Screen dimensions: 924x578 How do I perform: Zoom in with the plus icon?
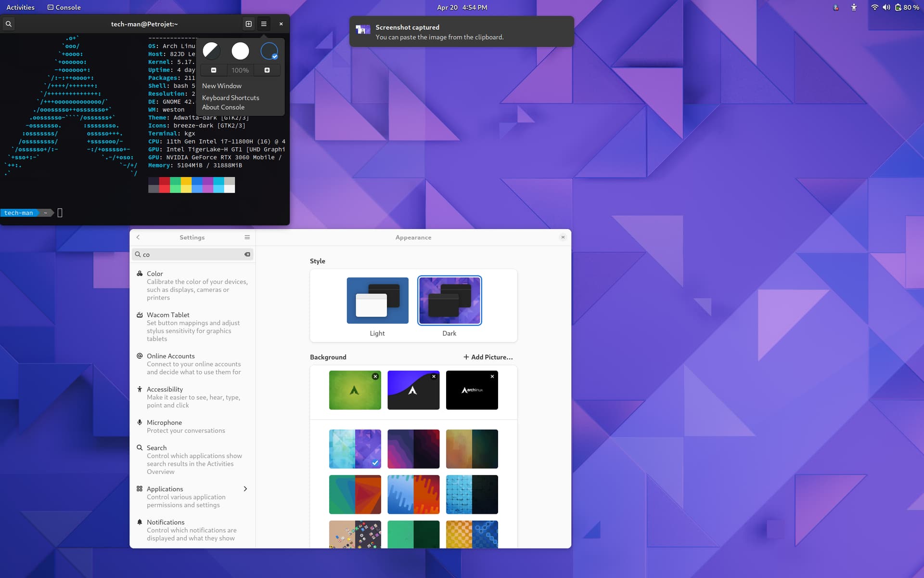tap(267, 70)
